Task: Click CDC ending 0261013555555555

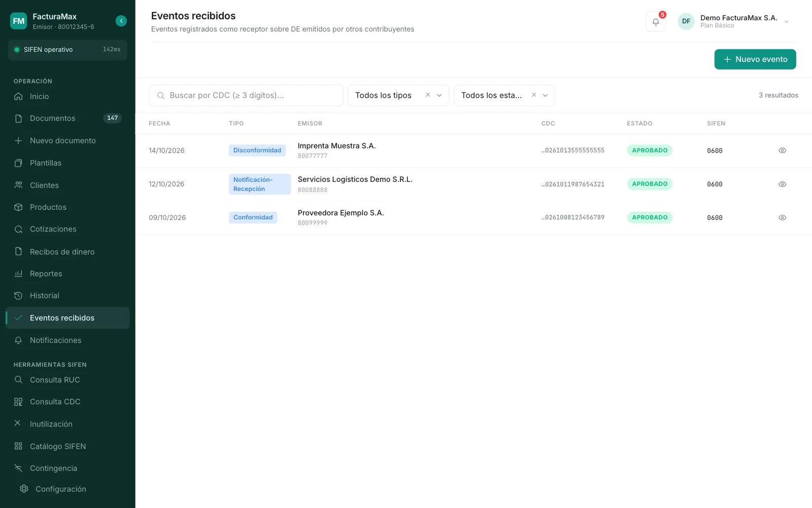Action: [x=573, y=150]
